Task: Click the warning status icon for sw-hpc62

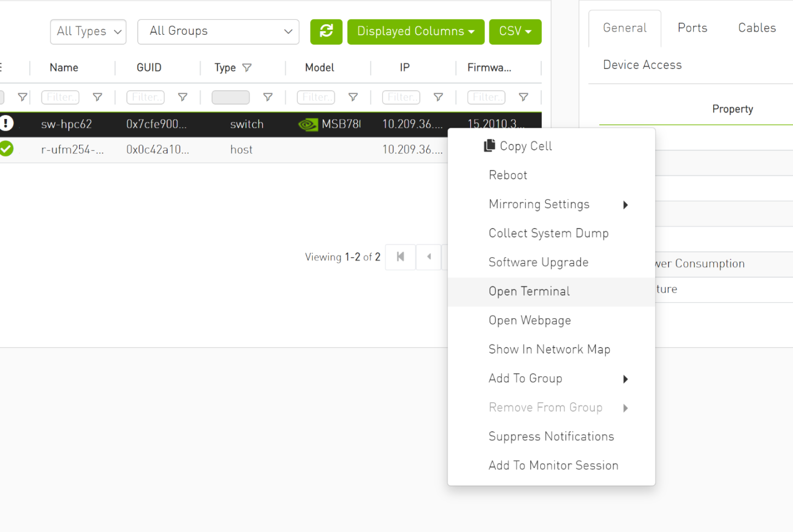Action: 6,123
